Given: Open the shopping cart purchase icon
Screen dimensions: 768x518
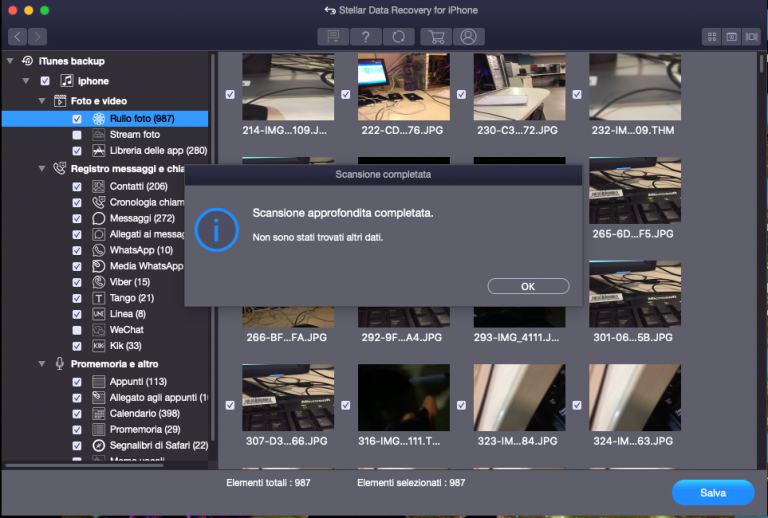Looking at the screenshot, I should coord(436,37).
